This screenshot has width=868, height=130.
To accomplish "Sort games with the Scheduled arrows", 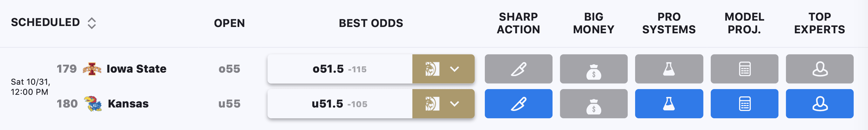I will 92,23.
